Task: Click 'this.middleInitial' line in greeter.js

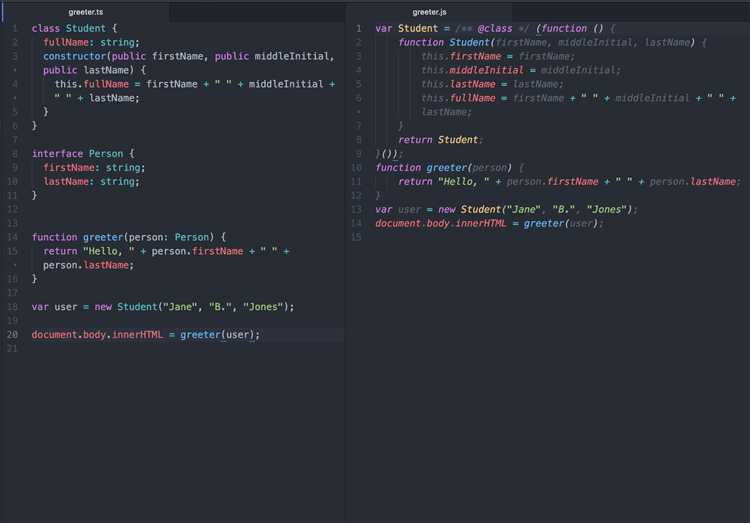Action: [521, 70]
